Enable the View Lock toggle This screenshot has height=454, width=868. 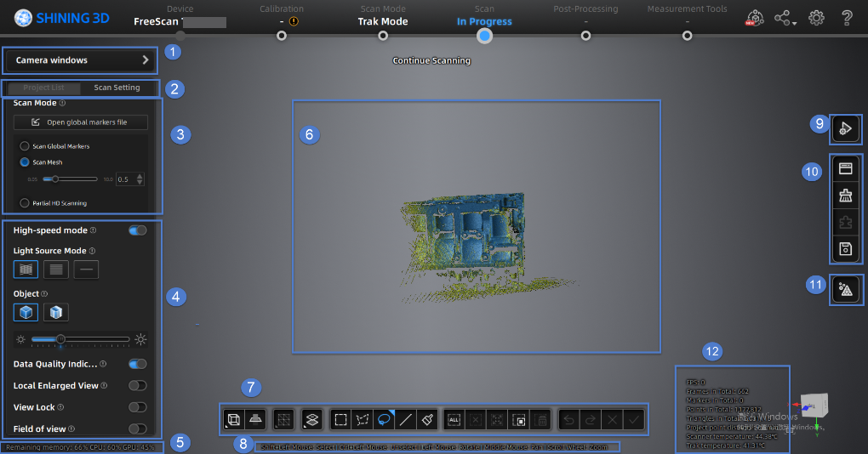(137, 407)
